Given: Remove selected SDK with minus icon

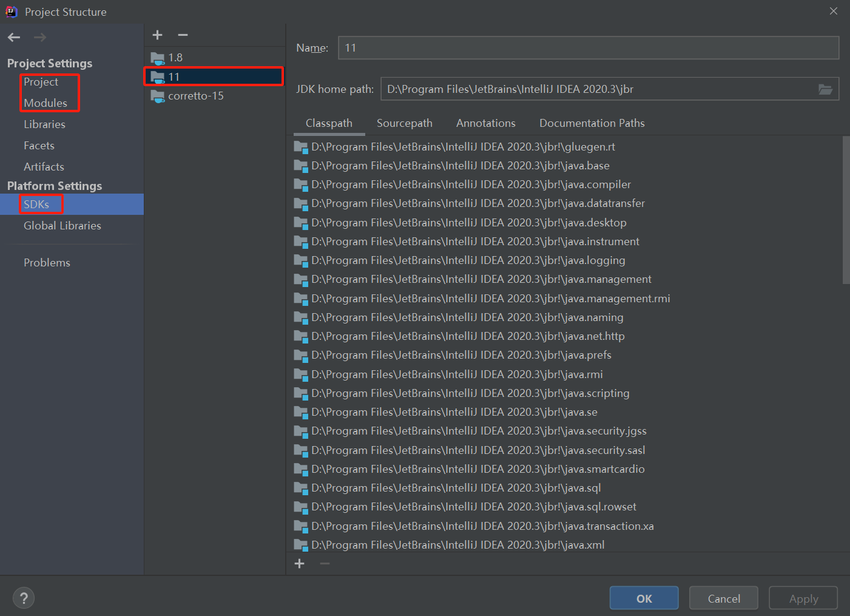Looking at the screenshot, I should (x=183, y=35).
